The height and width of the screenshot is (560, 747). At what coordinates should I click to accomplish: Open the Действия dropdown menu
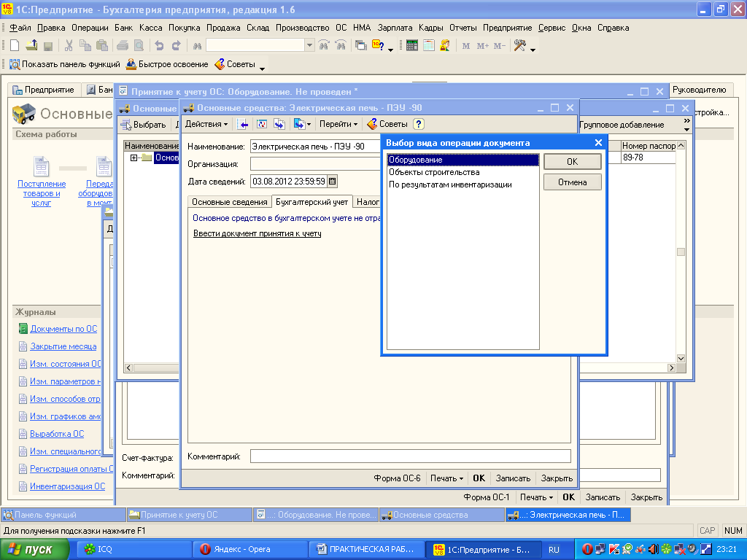click(x=206, y=124)
